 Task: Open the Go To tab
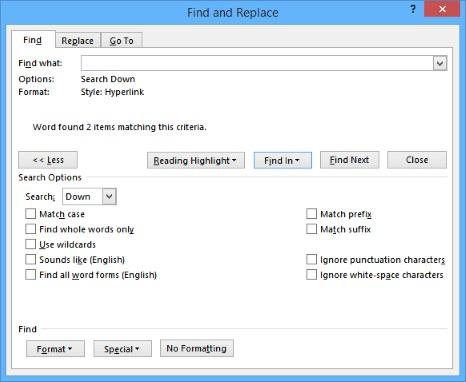(x=121, y=41)
